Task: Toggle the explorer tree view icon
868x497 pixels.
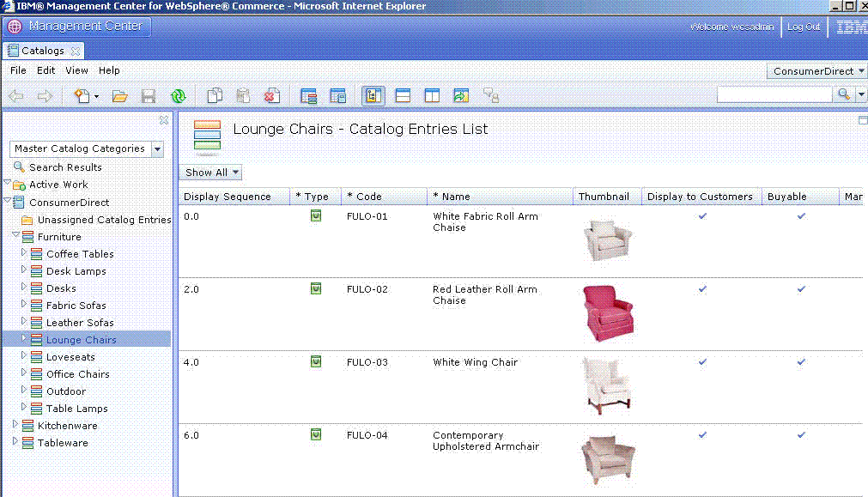Action: coord(373,95)
